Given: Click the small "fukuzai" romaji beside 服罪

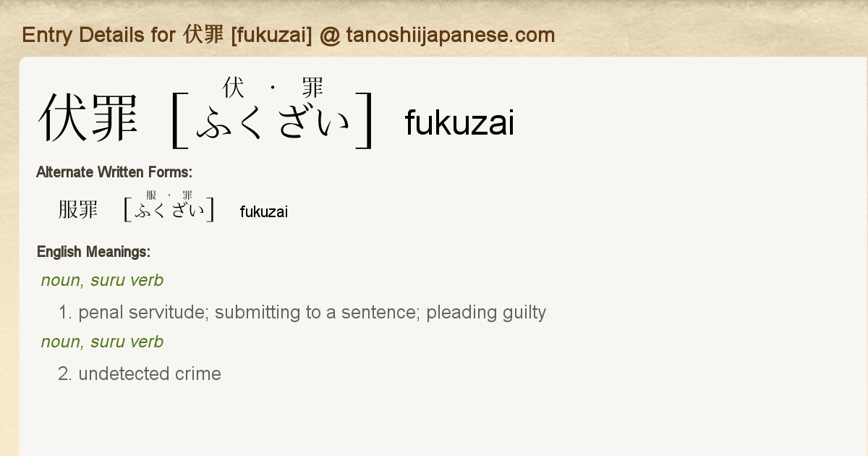Looking at the screenshot, I should (263, 211).
